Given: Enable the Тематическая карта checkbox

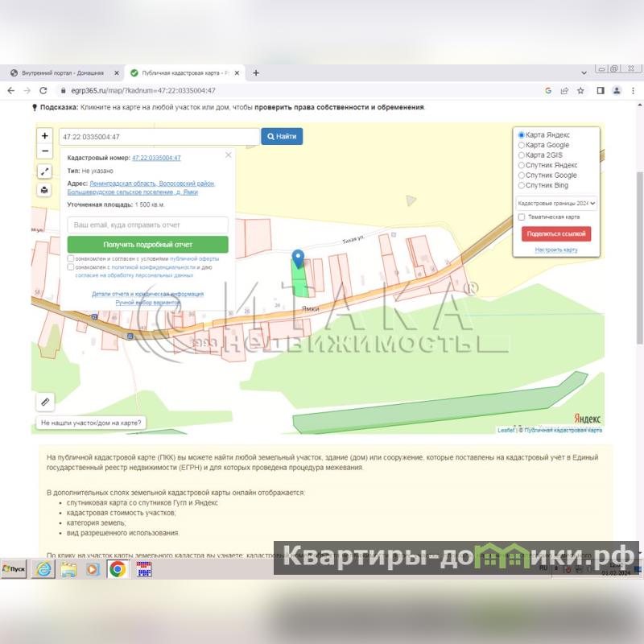Looking at the screenshot, I should tap(522, 217).
